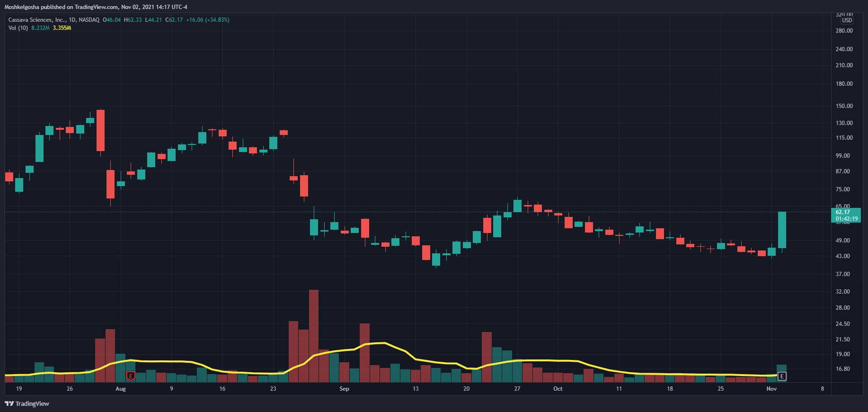
Task: Click the 87.00 price axis label
Action: click(843, 171)
